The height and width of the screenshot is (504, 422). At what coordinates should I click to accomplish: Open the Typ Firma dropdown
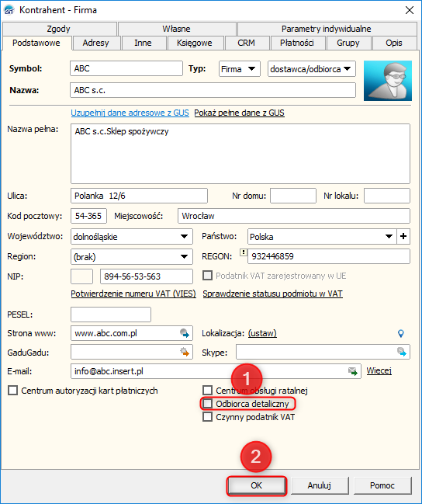click(x=239, y=69)
